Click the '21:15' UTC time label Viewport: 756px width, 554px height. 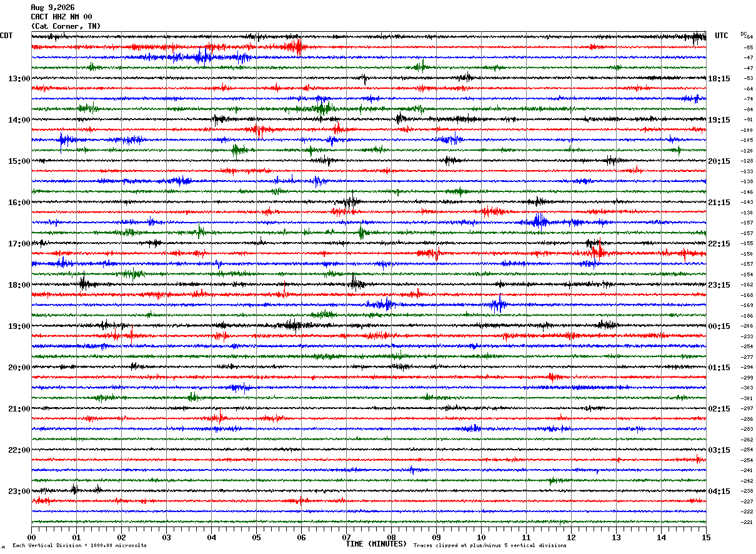[719, 203]
